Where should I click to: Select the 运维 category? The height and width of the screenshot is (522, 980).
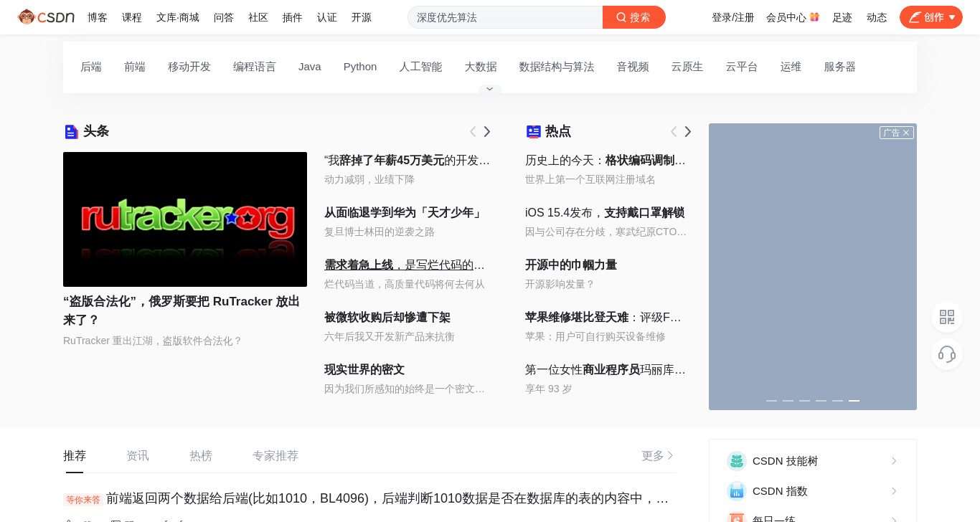click(791, 67)
